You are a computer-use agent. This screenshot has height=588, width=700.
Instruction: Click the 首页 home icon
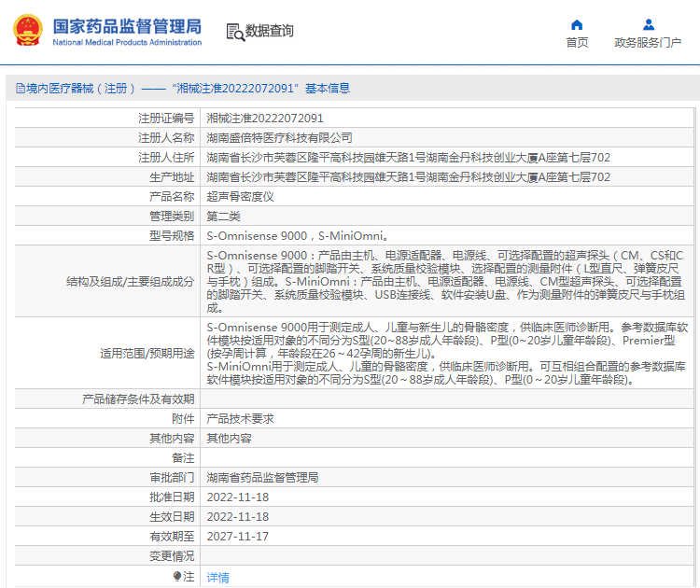point(577,25)
